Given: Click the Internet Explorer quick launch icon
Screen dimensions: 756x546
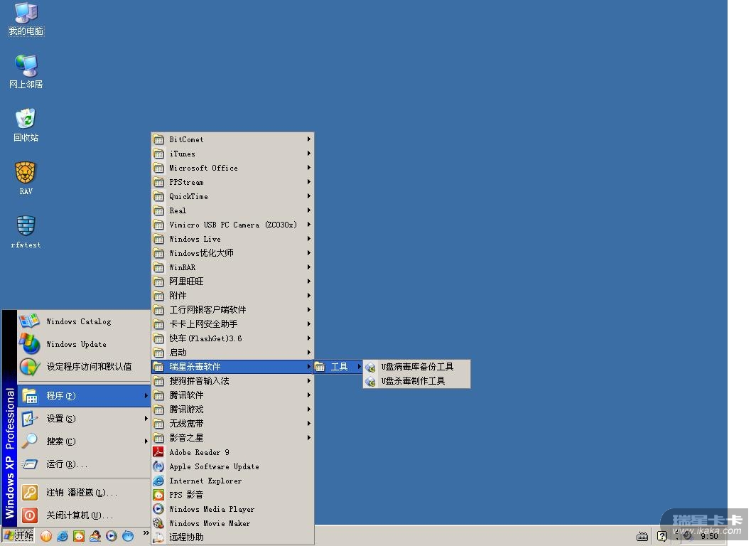Looking at the screenshot, I should tap(63, 536).
